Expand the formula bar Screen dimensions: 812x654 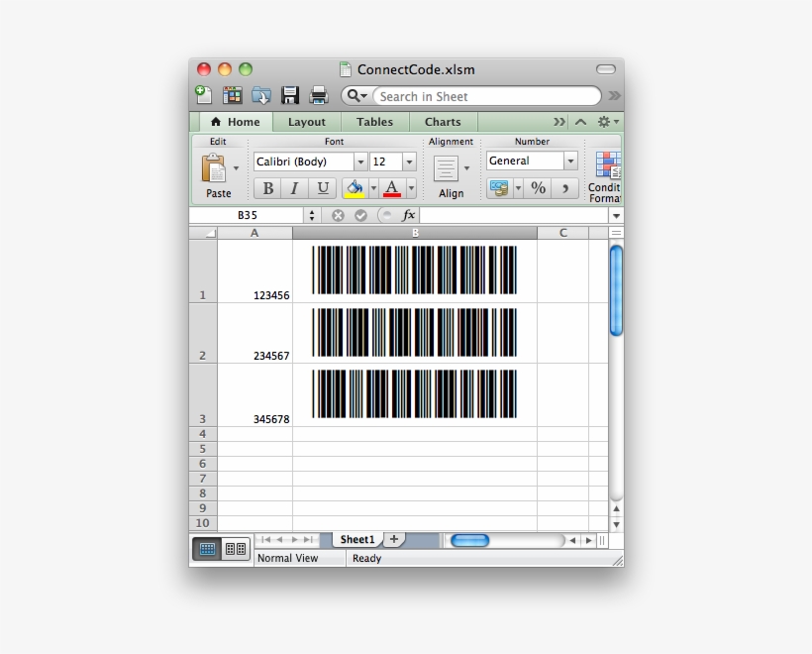[616, 216]
